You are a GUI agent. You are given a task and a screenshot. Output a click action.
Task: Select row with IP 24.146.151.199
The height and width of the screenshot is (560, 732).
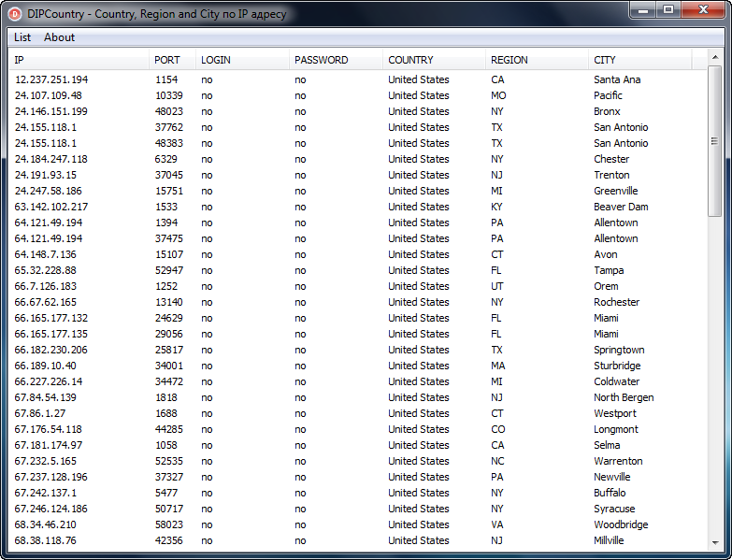point(358,111)
